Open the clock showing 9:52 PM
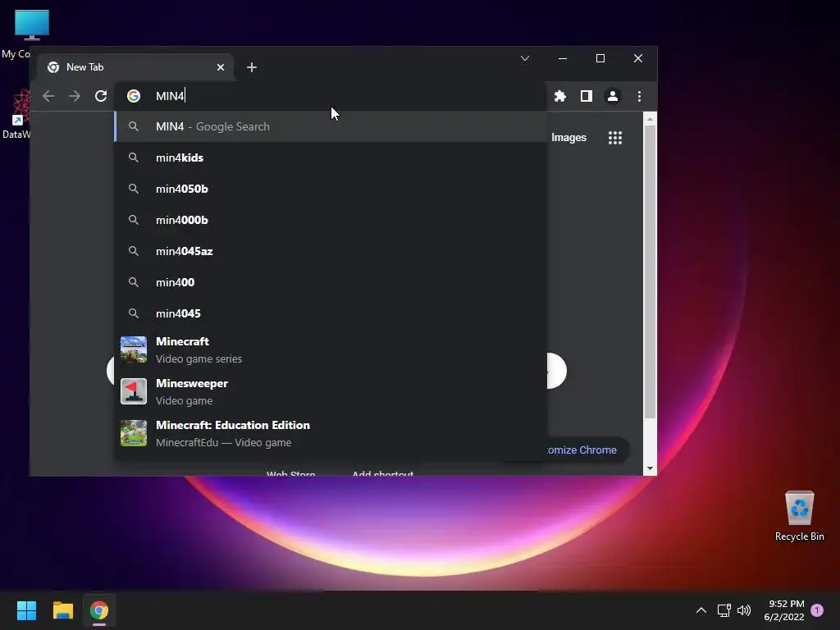The height and width of the screenshot is (630, 840). pos(784,610)
